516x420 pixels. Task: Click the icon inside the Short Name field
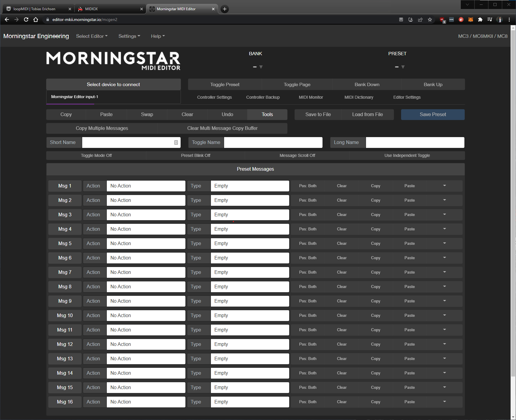click(x=176, y=142)
